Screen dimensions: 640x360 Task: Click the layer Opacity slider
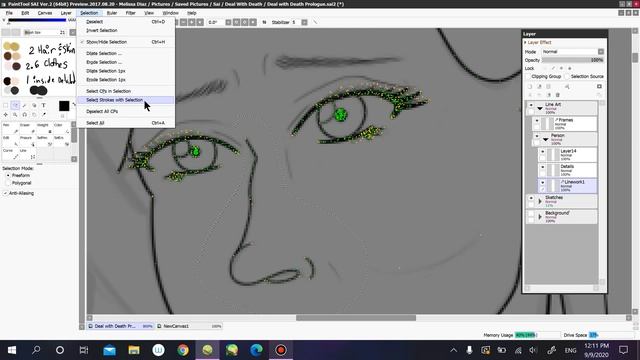pos(573,60)
